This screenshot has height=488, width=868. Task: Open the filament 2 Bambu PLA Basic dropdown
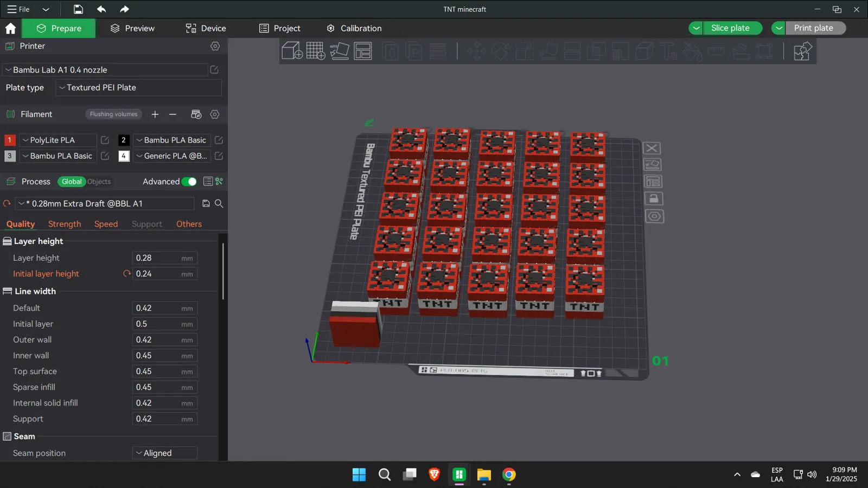coord(171,140)
